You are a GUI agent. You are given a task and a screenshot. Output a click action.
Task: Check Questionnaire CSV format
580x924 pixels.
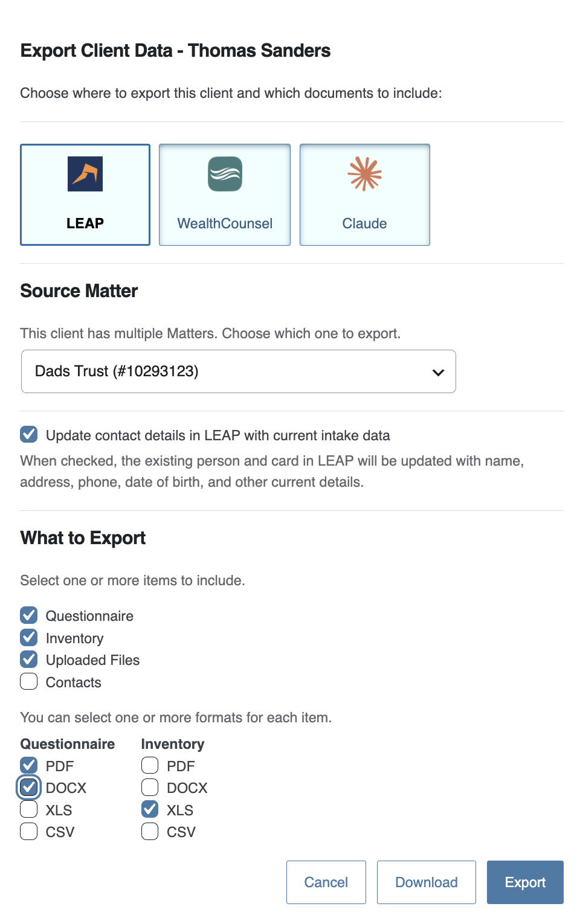click(29, 831)
